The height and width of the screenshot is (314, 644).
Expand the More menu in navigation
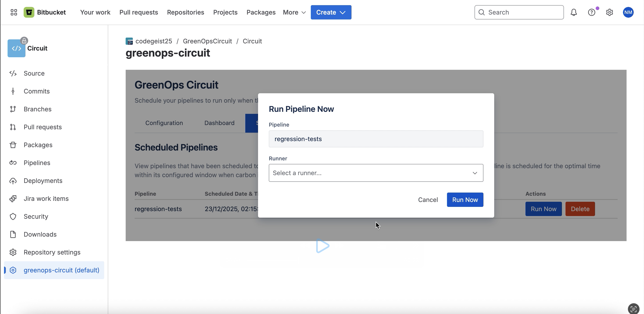294,12
